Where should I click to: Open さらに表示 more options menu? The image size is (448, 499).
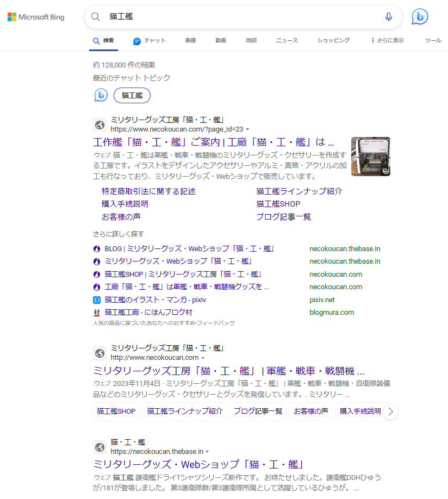387,40
